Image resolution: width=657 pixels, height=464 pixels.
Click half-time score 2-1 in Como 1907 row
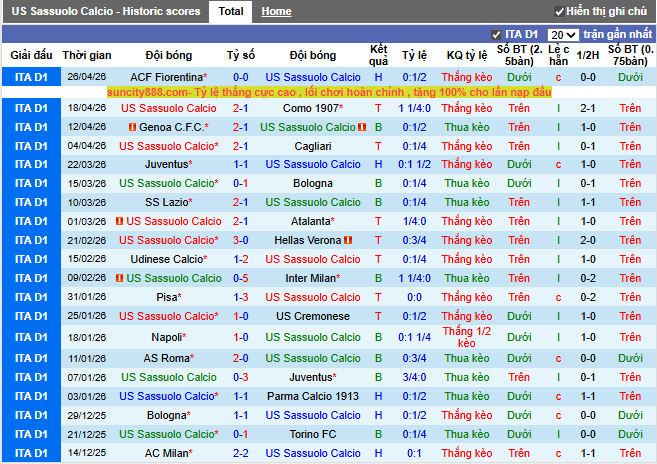[x=588, y=108]
